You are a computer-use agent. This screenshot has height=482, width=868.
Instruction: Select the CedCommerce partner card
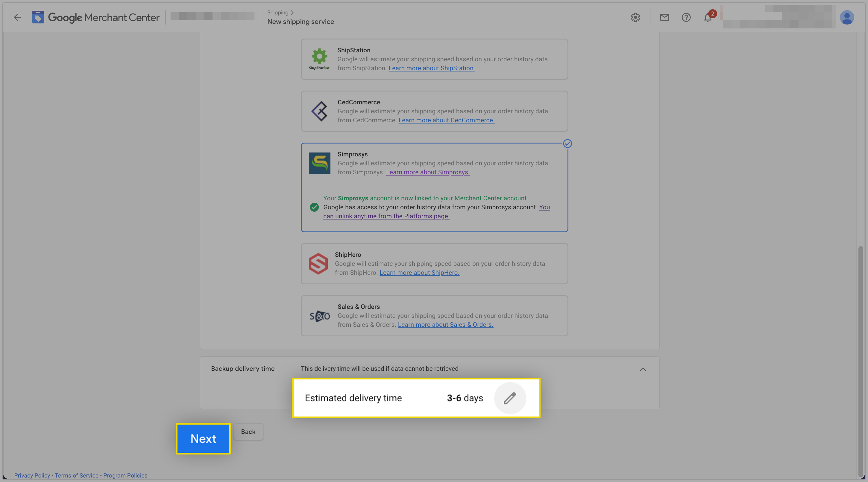click(x=434, y=111)
